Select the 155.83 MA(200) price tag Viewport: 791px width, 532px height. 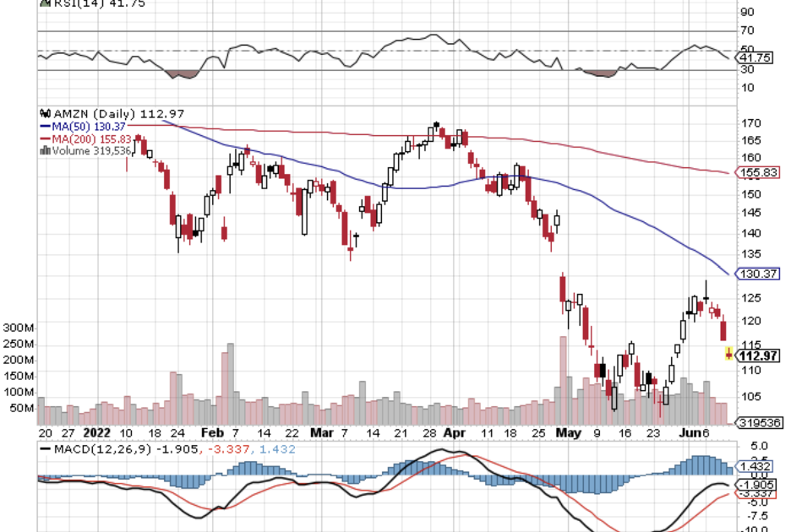(757, 172)
